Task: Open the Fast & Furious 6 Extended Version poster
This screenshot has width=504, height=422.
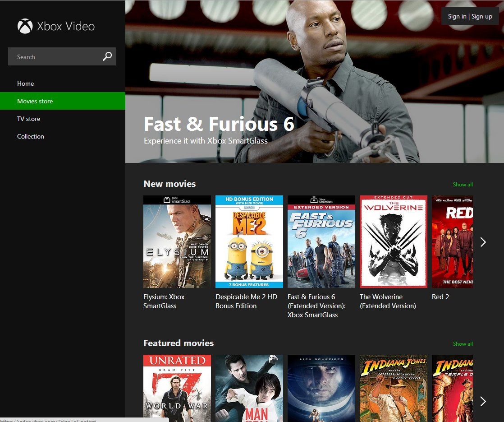Action: click(321, 242)
